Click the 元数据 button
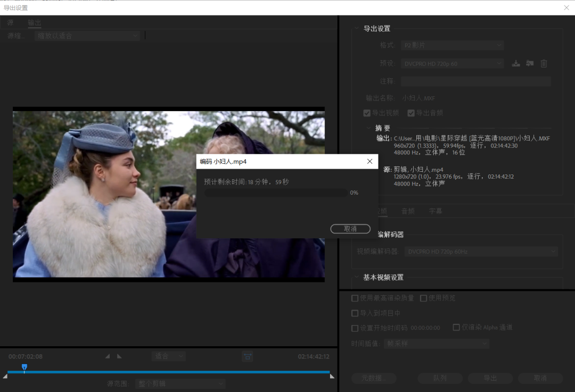This screenshot has height=392, width=575. point(374,378)
